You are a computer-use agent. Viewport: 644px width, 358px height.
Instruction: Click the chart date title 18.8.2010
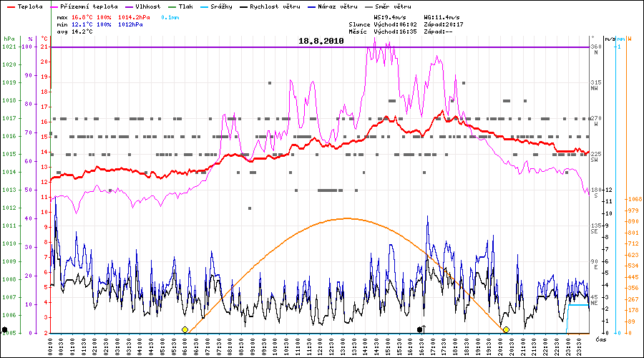tap(321, 41)
